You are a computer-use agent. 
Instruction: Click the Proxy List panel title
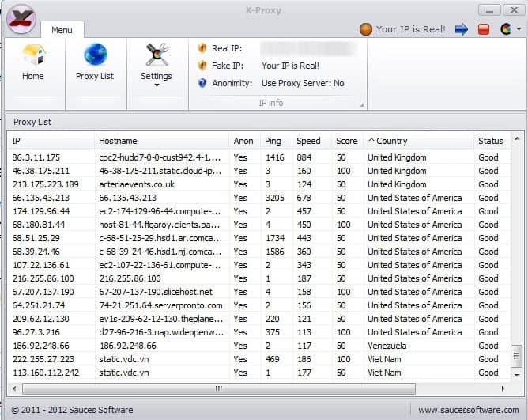32,122
